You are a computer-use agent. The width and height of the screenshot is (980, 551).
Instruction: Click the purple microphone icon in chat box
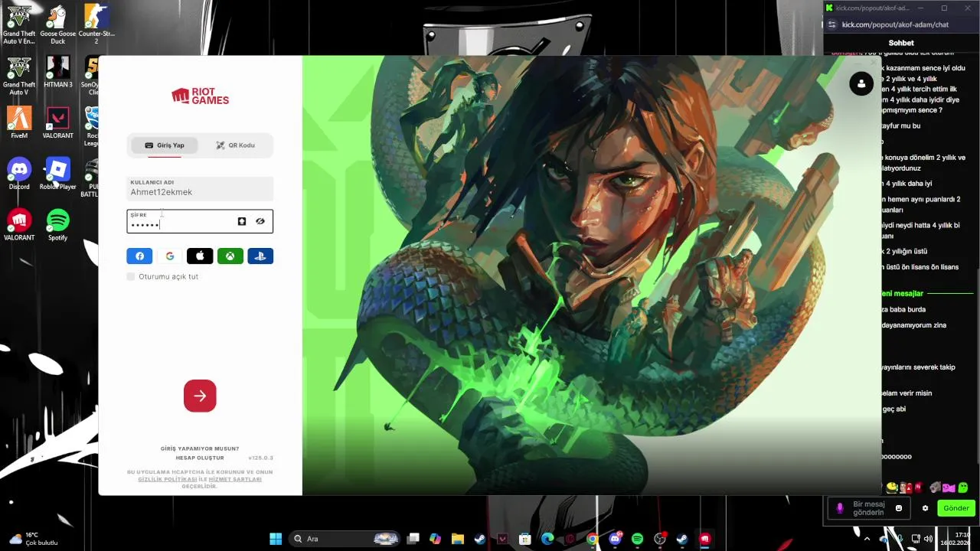click(840, 508)
